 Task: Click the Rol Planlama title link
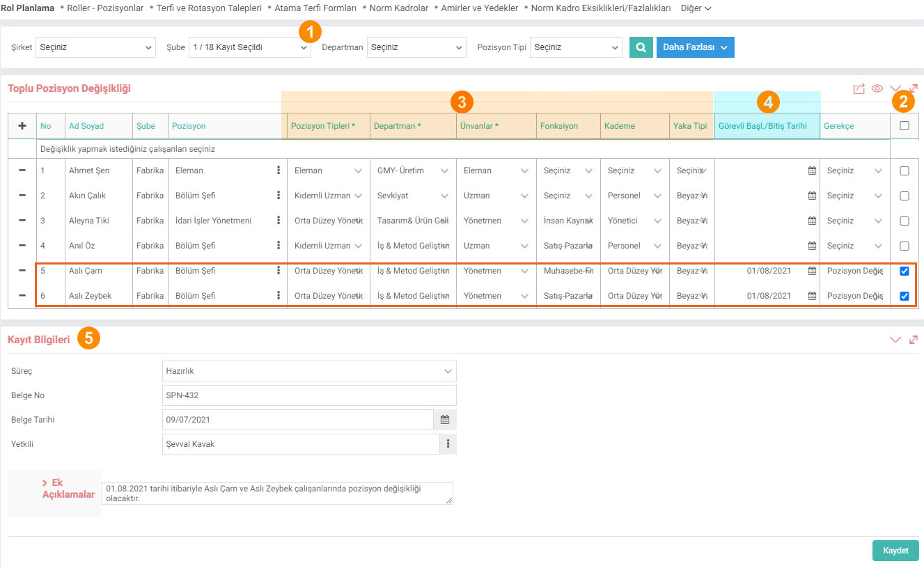(x=28, y=8)
